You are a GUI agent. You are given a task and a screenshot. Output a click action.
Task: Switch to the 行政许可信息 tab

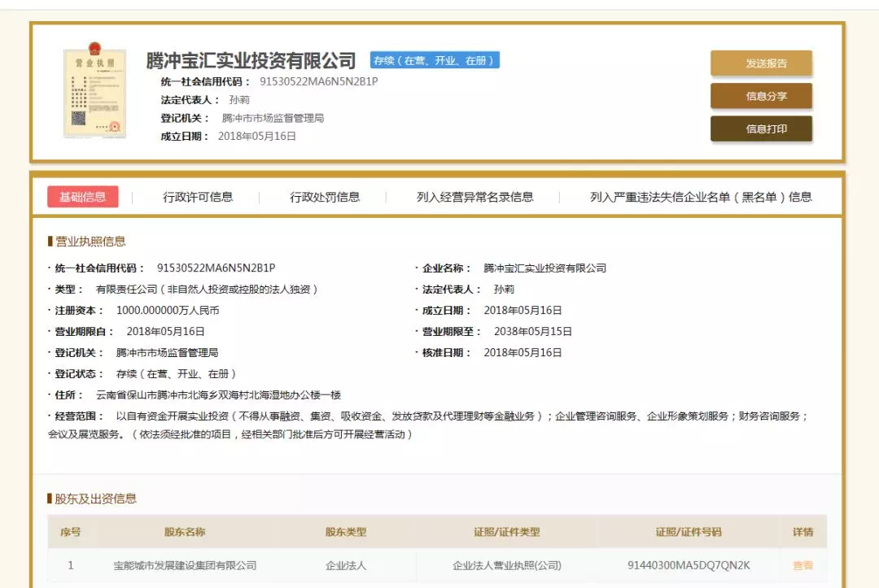tap(198, 197)
